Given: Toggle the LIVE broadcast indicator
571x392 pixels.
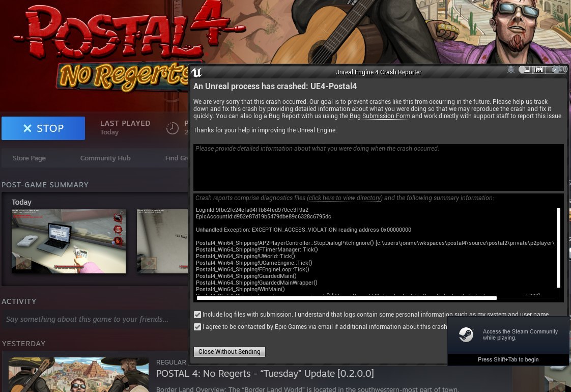Looking at the screenshot, I should click(533, 70).
